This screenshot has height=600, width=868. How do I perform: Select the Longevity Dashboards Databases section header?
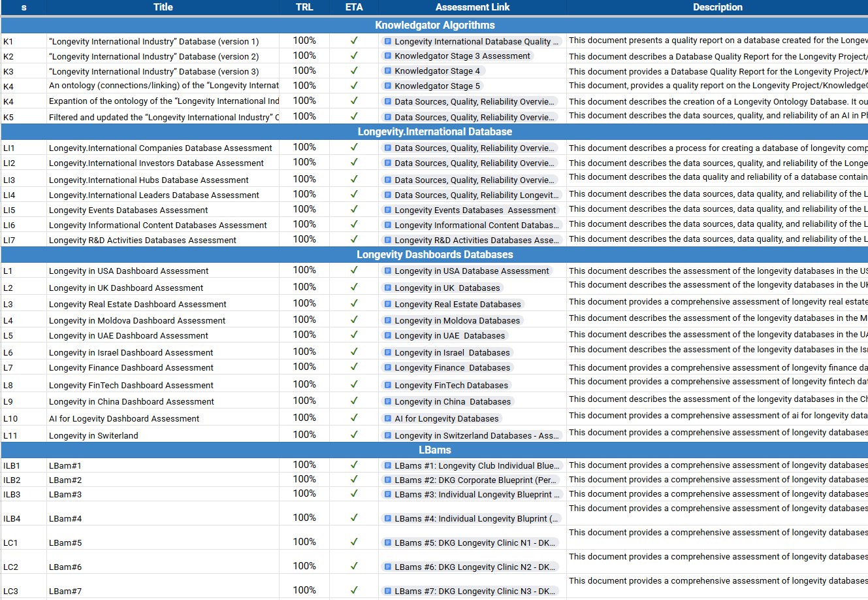coord(434,255)
